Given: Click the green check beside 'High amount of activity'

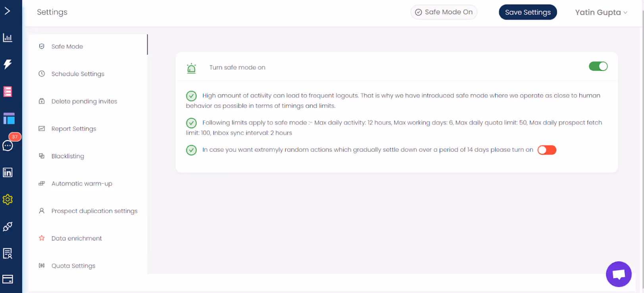Looking at the screenshot, I should [191, 96].
